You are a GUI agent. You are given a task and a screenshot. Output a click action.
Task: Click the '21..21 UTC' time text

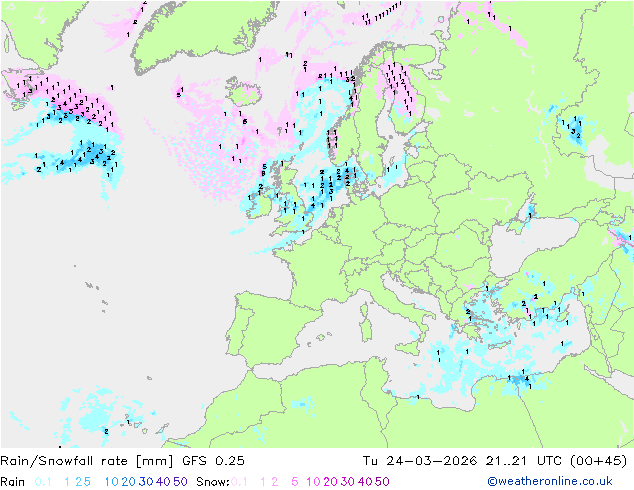coord(524,461)
